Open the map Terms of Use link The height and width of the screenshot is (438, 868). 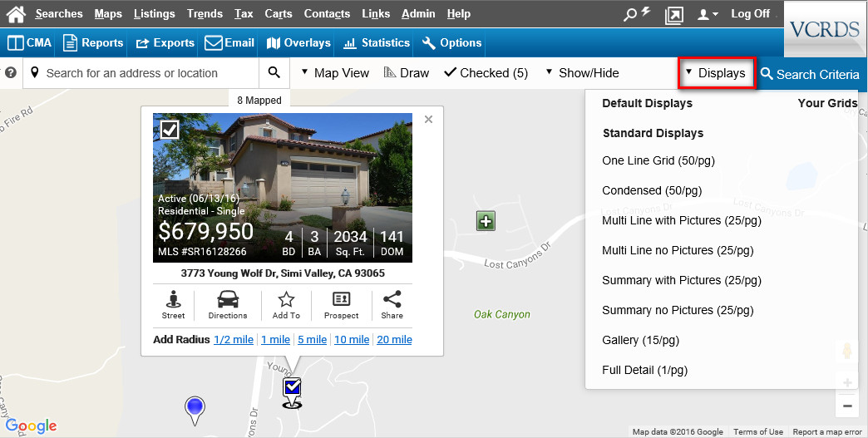758,432
